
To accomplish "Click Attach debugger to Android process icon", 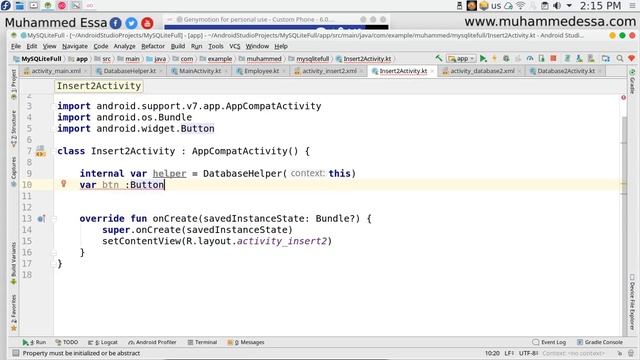I will tap(542, 58).
